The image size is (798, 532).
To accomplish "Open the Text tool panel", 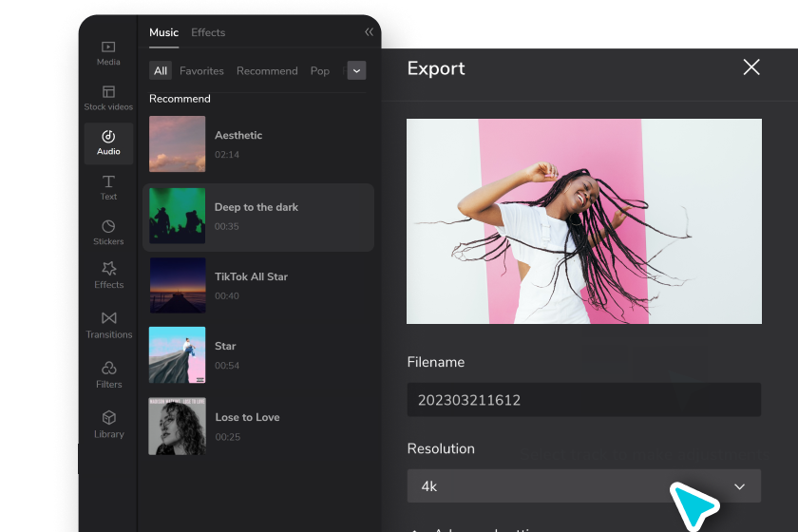I will click(108, 187).
